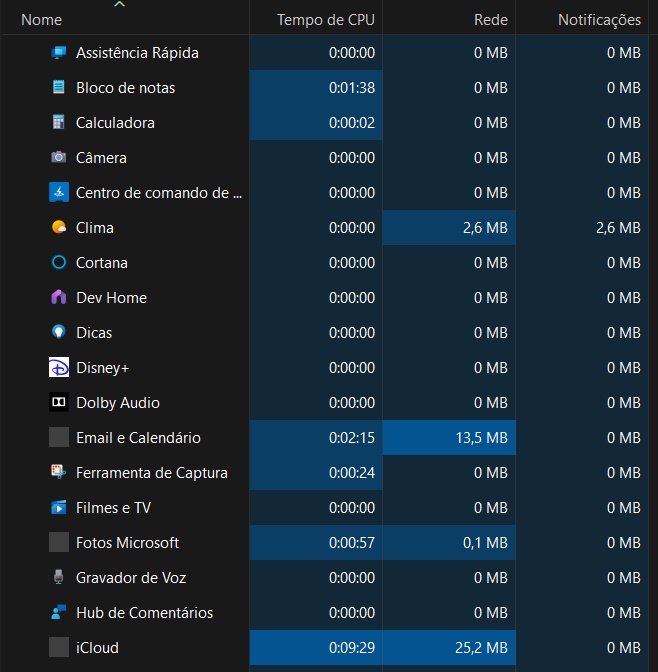
Task: Click iCloud's 25,2 MB network value
Action: pyautogui.click(x=484, y=648)
